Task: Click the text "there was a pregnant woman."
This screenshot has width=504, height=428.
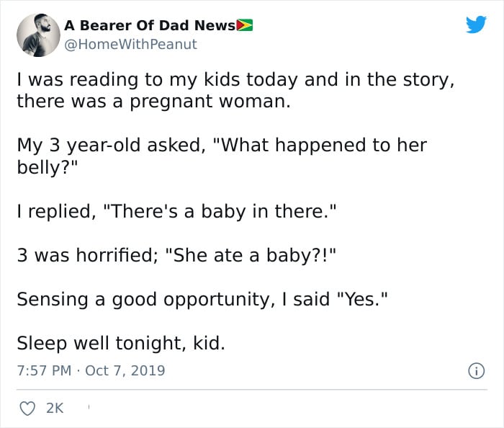Action: click(153, 102)
